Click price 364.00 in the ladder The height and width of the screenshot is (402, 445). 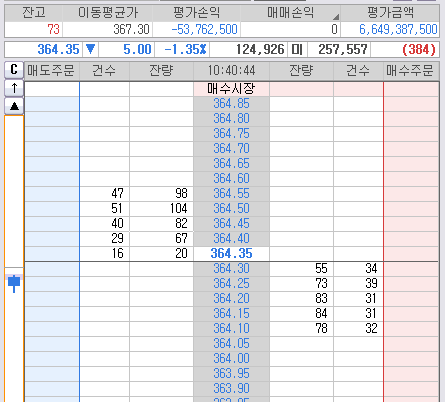231,359
